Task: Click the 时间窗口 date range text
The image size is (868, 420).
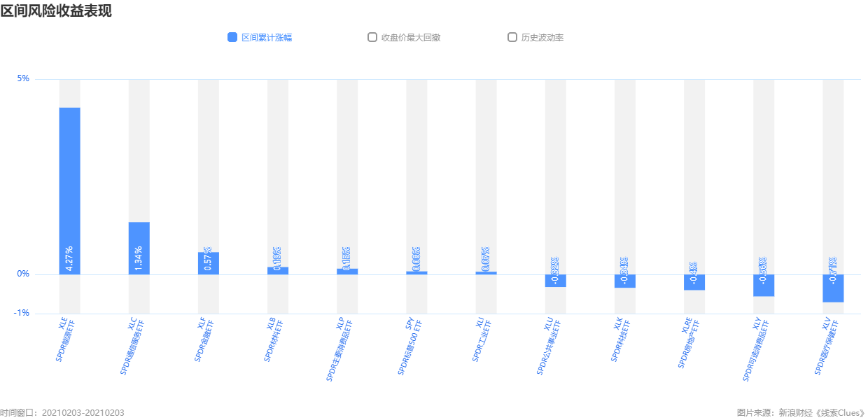Action: (62, 413)
